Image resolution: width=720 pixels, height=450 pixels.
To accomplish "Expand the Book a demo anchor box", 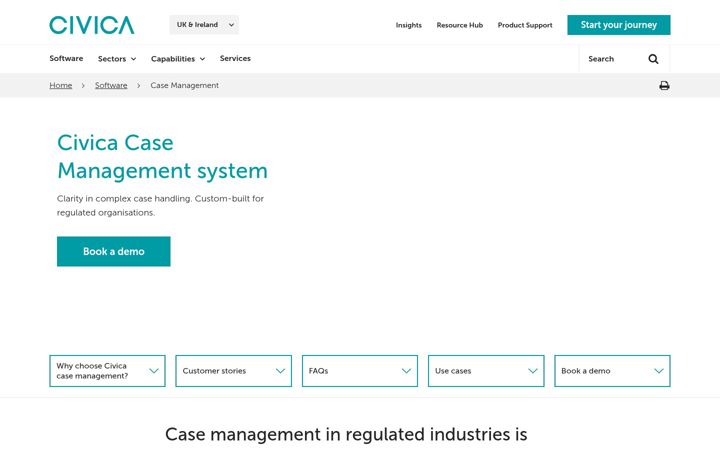I will point(612,371).
